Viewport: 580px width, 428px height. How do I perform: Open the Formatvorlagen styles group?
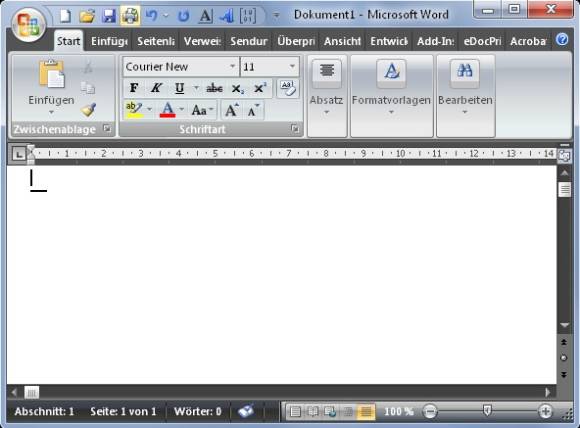[391, 95]
